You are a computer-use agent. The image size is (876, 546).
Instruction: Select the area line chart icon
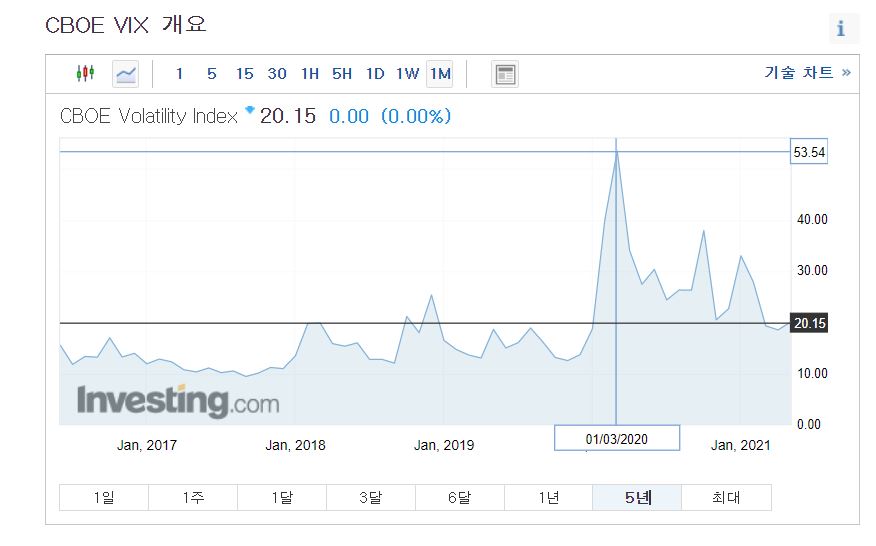point(126,74)
